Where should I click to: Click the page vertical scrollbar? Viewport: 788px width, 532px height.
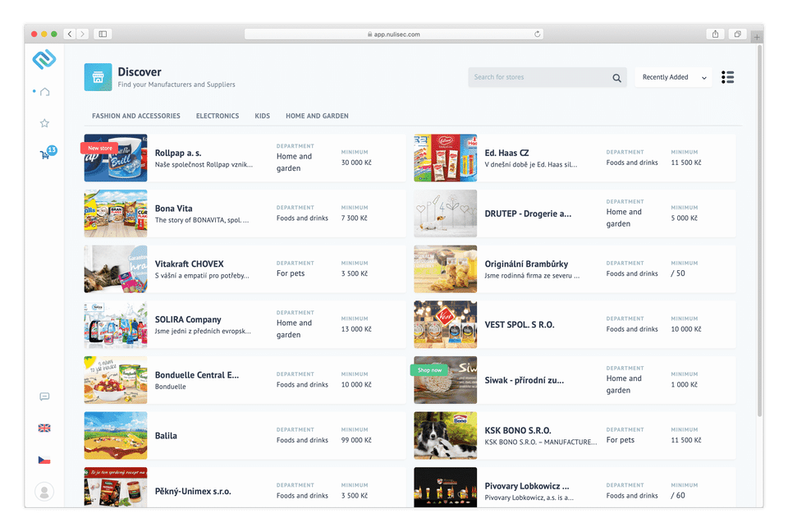760,232
